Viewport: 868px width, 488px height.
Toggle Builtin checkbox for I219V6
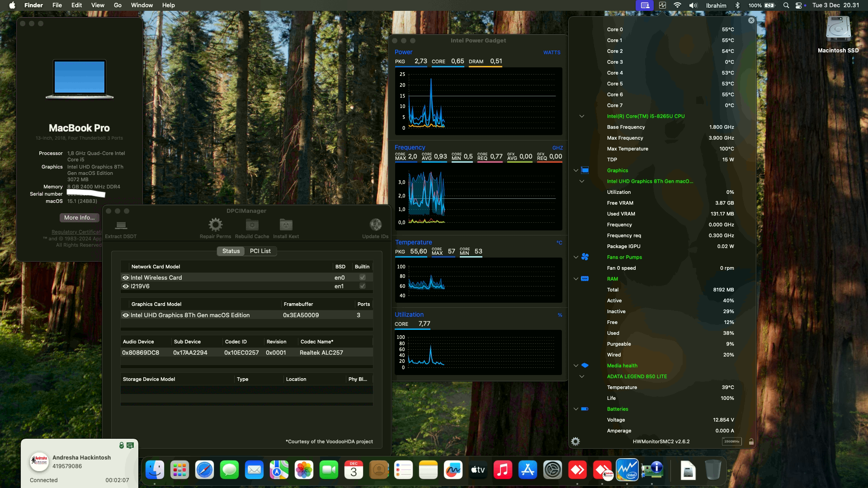pos(362,286)
